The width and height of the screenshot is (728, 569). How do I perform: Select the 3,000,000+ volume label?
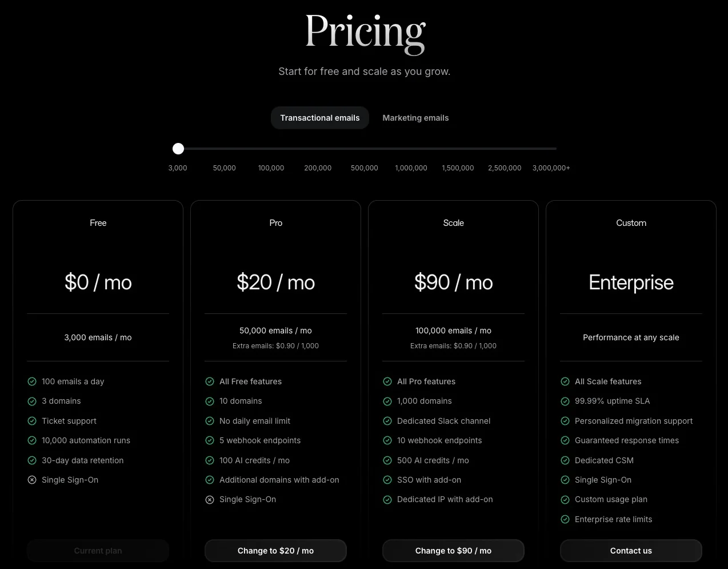[x=551, y=168]
